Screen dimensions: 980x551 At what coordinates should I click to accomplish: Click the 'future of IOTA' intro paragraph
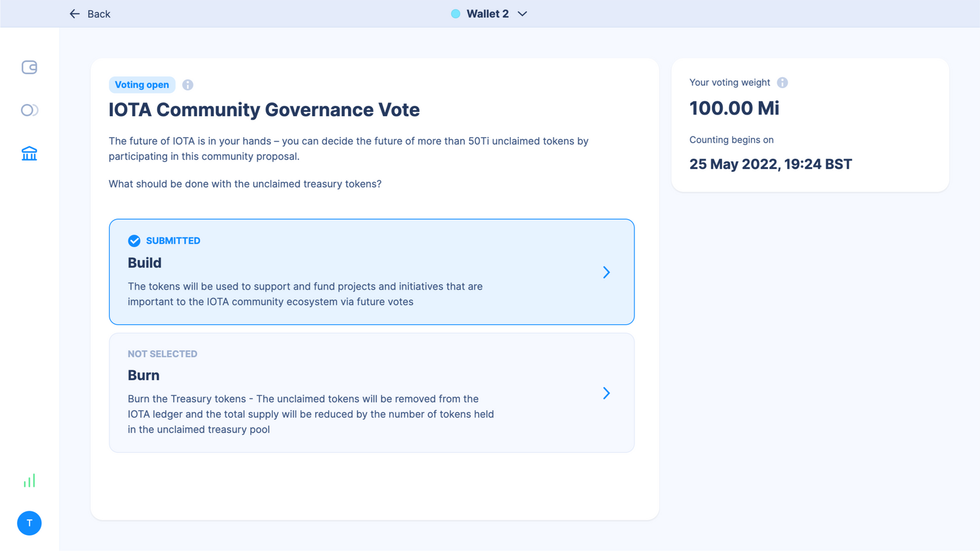click(349, 149)
